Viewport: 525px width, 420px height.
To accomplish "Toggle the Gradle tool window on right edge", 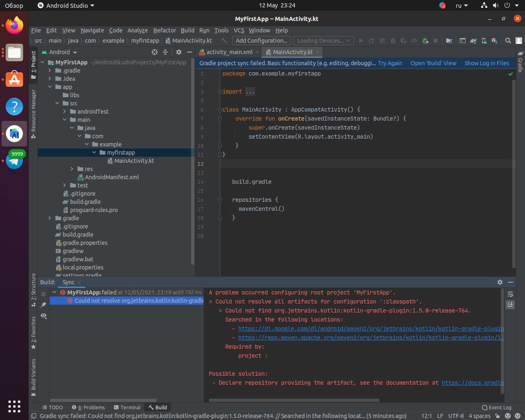I will point(520,62).
